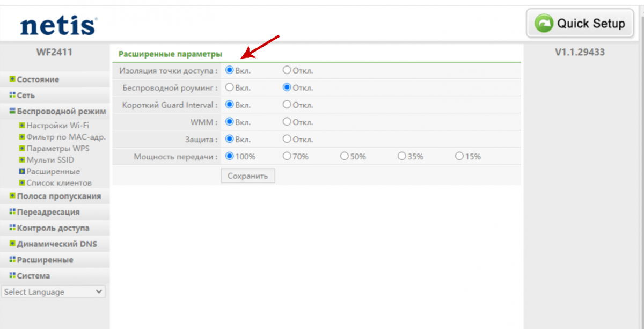The height and width of the screenshot is (329, 644).
Task: Click the icon beside Фильтр по MAC-адр.
Action: click(x=22, y=137)
